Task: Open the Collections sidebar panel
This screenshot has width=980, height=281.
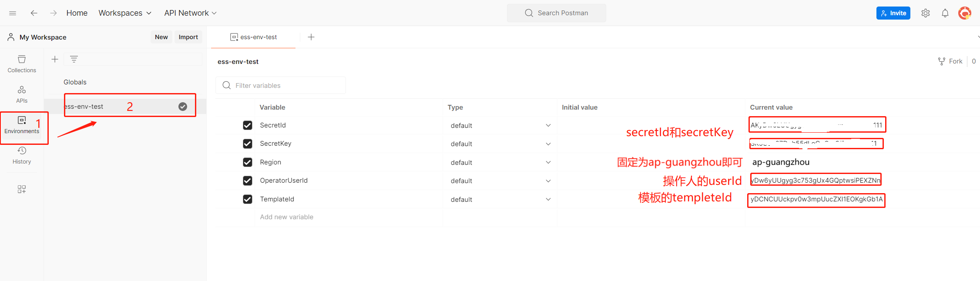Action: click(x=22, y=64)
